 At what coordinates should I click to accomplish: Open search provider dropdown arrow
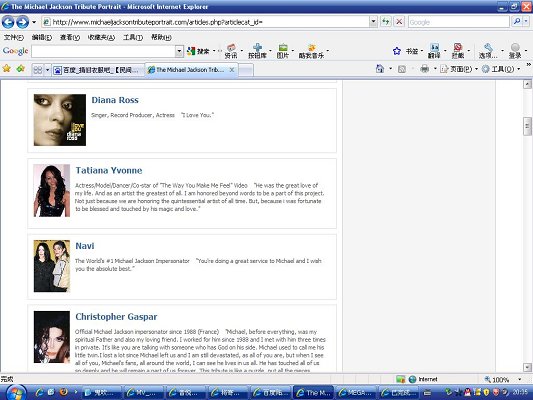pyautogui.click(x=526, y=22)
